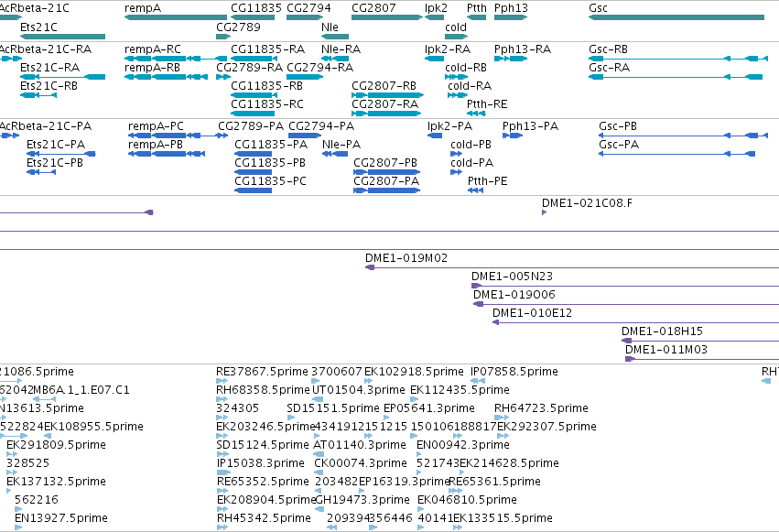Click the EK137132.5prime label
The height and width of the screenshot is (532, 779).
pyautogui.click(x=56, y=482)
